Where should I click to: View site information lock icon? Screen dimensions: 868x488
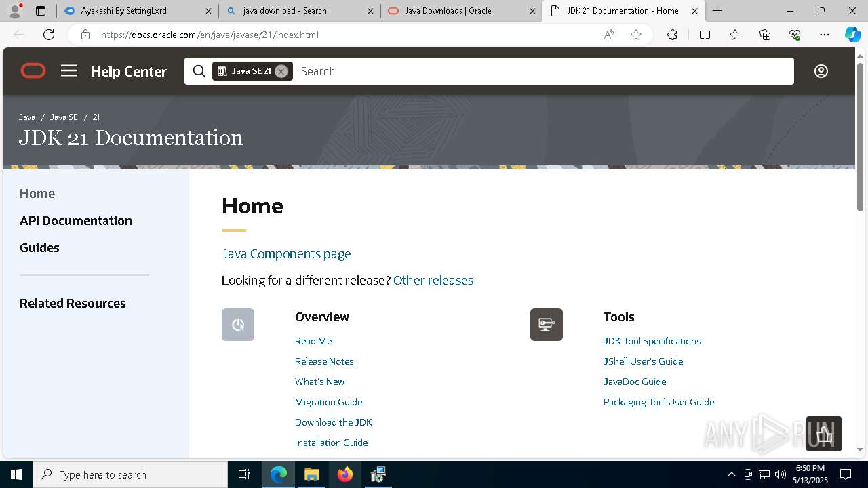click(x=85, y=35)
